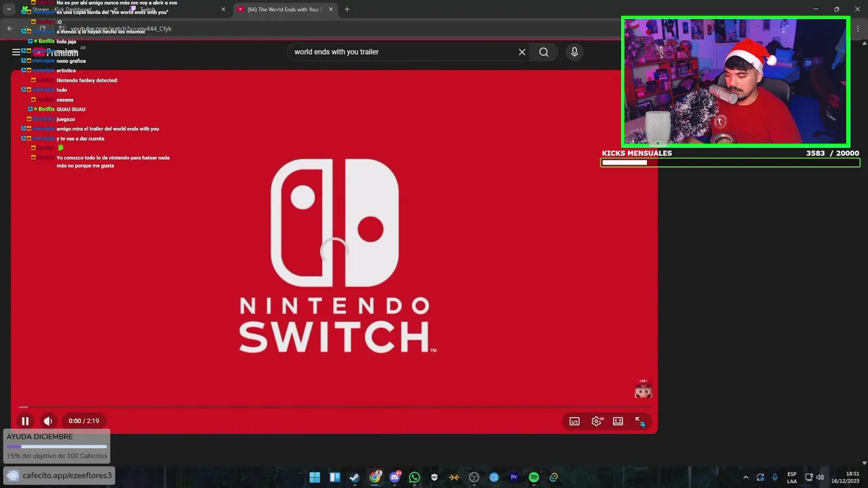Open Premiere Pro from the taskbar
The height and width of the screenshot is (488, 868).
click(x=514, y=477)
